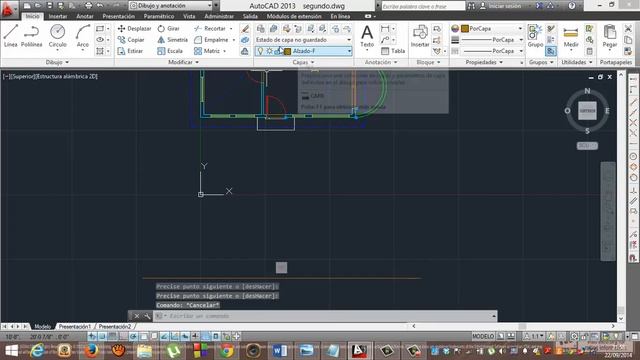The height and width of the screenshot is (360, 640).
Task: Open the Insertar ribbon tab
Action: (x=58, y=16)
